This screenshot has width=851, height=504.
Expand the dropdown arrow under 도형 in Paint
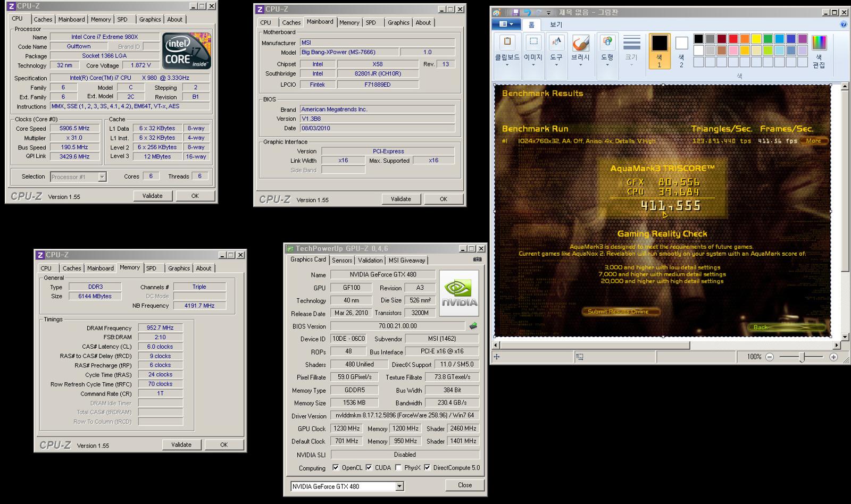coord(607,65)
